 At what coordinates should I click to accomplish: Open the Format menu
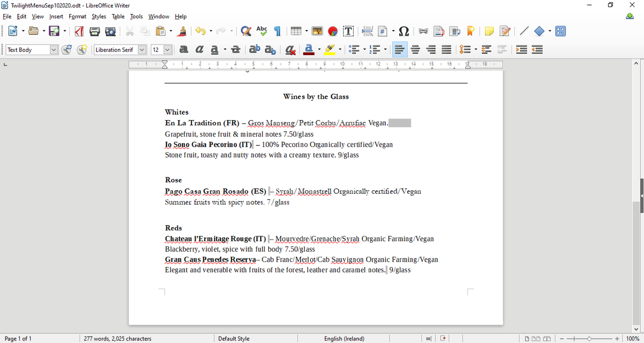pyautogui.click(x=77, y=17)
